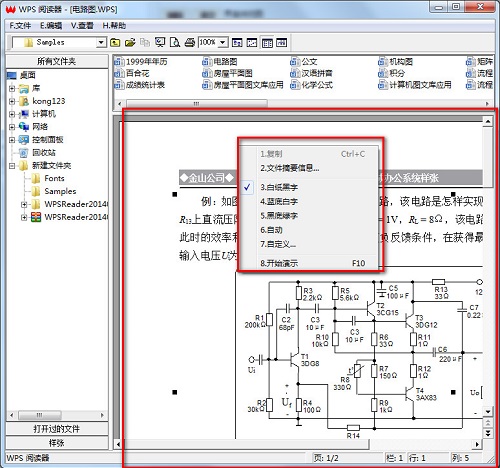Open print preview magnifier icon
Image resolution: width=500 pixels, height=468 pixels.
pyautogui.click(x=175, y=42)
